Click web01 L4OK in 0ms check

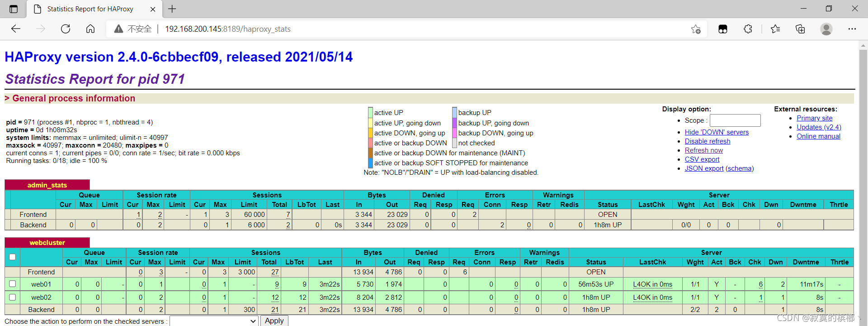coord(652,284)
